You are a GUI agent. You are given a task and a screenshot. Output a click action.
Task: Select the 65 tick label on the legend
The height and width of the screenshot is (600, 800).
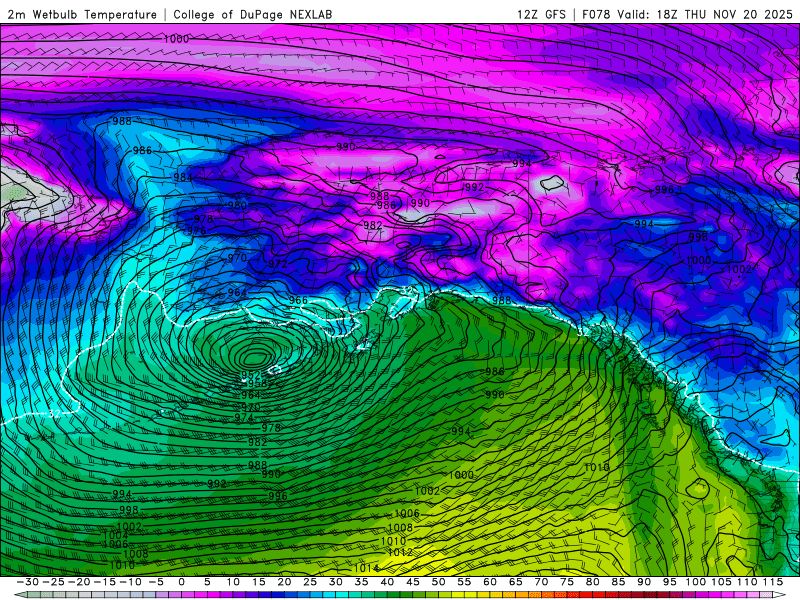pyautogui.click(x=515, y=582)
